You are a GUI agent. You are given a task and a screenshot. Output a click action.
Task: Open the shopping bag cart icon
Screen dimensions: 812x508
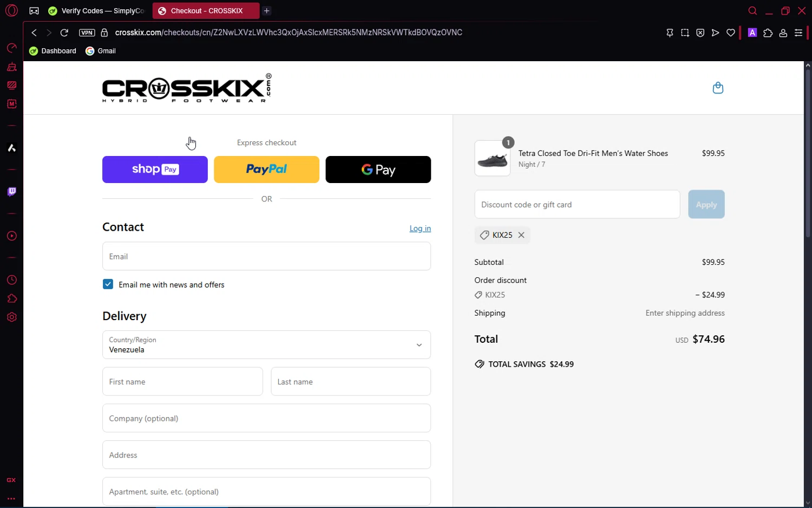pos(718,88)
